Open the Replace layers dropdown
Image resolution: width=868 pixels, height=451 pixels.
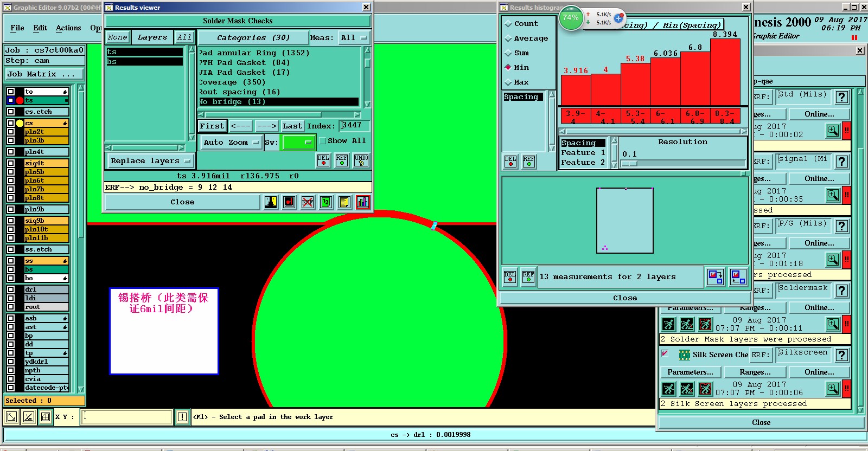pos(150,161)
